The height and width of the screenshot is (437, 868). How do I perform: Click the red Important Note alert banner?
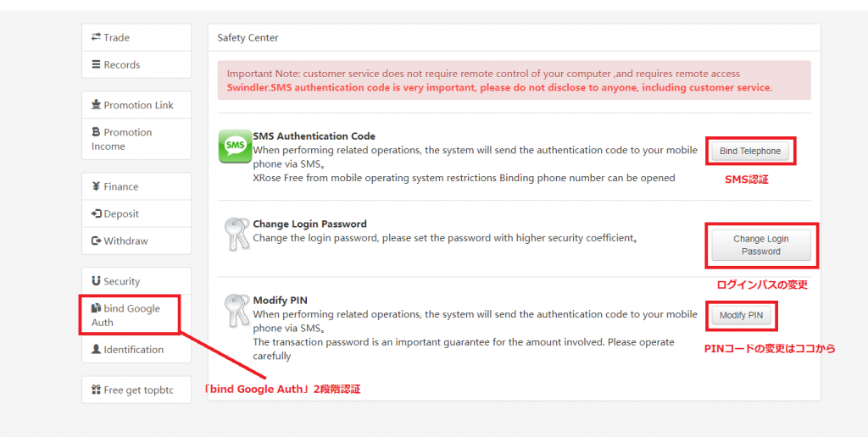[x=515, y=80]
